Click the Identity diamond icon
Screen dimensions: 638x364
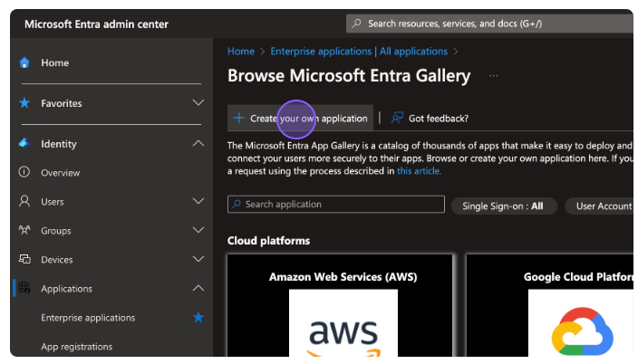coord(24,144)
